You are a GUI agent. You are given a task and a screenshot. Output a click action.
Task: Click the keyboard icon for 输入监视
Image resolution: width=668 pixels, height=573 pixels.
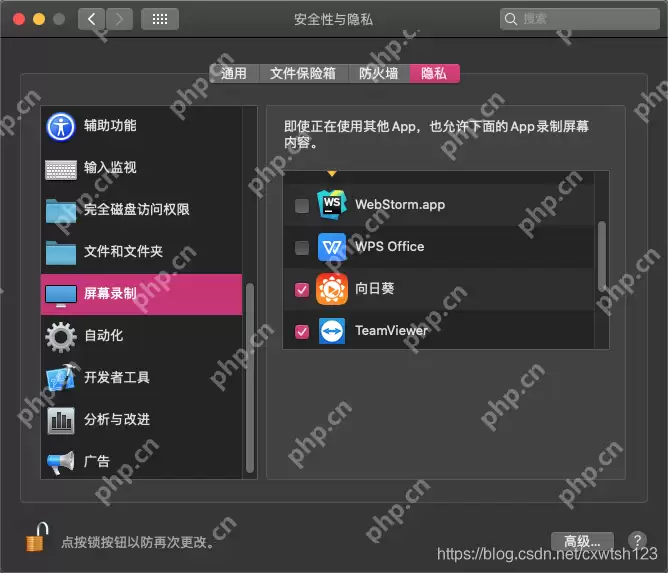tap(61, 170)
